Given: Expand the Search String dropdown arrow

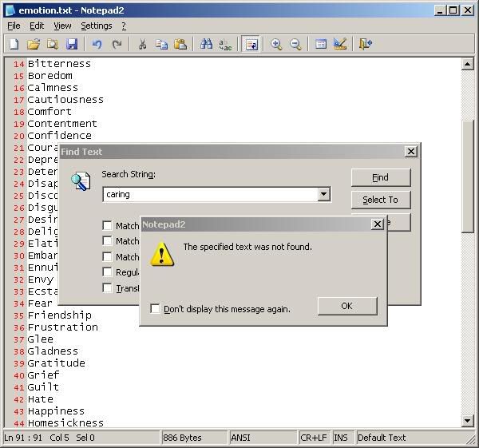Looking at the screenshot, I should (324, 194).
